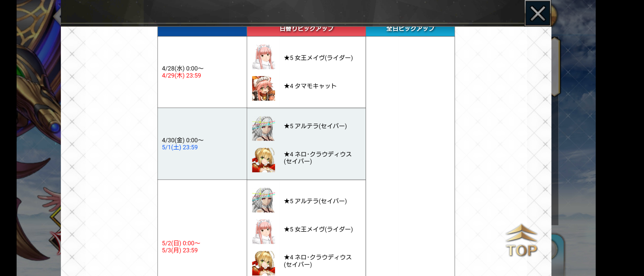The width and height of the screenshot is (644, 276).
Task: Select Queen Medb portrait in 5/2 row
Action: (263, 232)
